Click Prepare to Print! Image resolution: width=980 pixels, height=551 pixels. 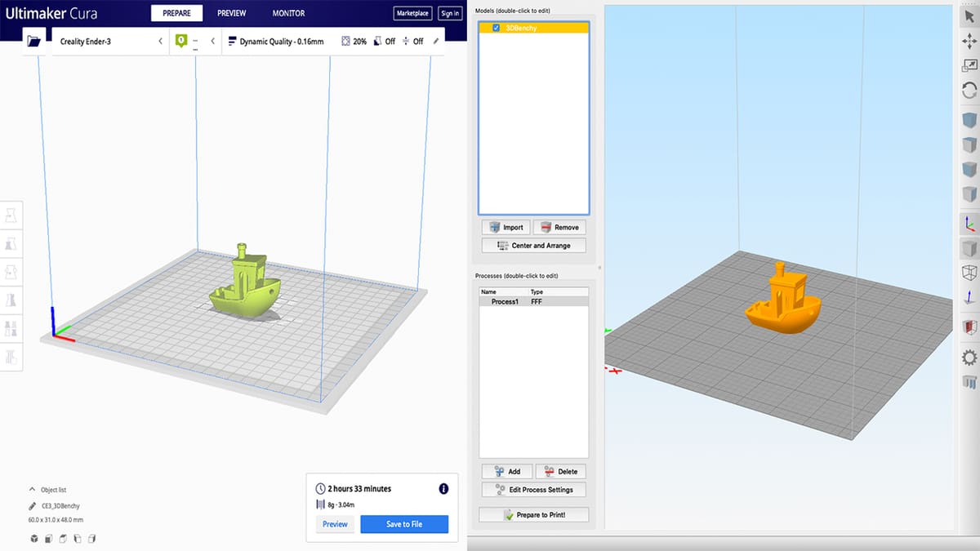tap(533, 514)
